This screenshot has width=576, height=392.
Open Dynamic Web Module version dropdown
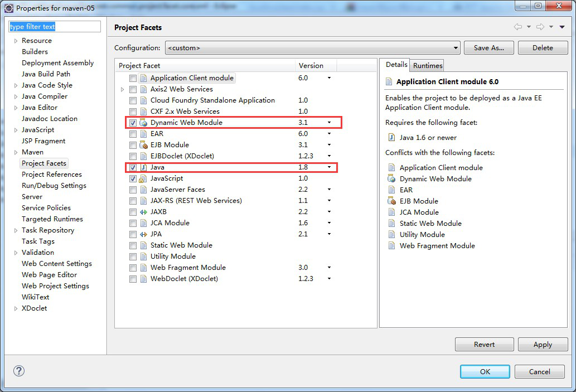(x=329, y=122)
